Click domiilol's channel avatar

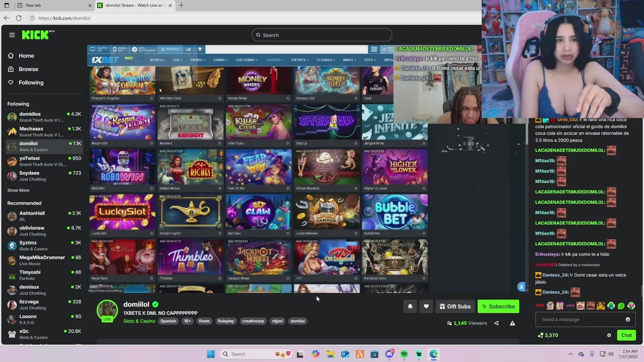click(107, 310)
